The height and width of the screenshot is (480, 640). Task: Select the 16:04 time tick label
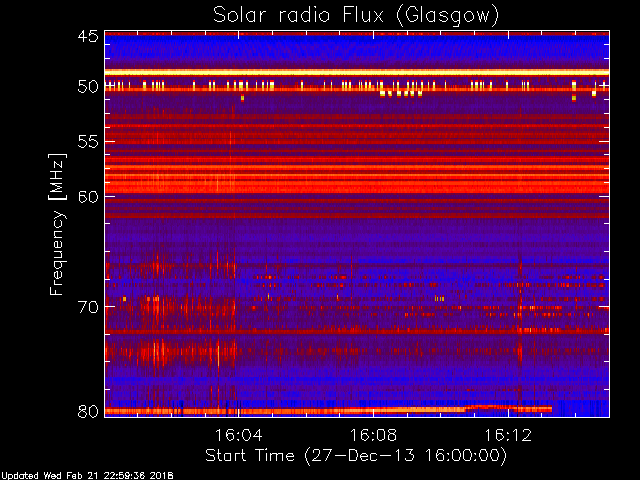tap(238, 436)
